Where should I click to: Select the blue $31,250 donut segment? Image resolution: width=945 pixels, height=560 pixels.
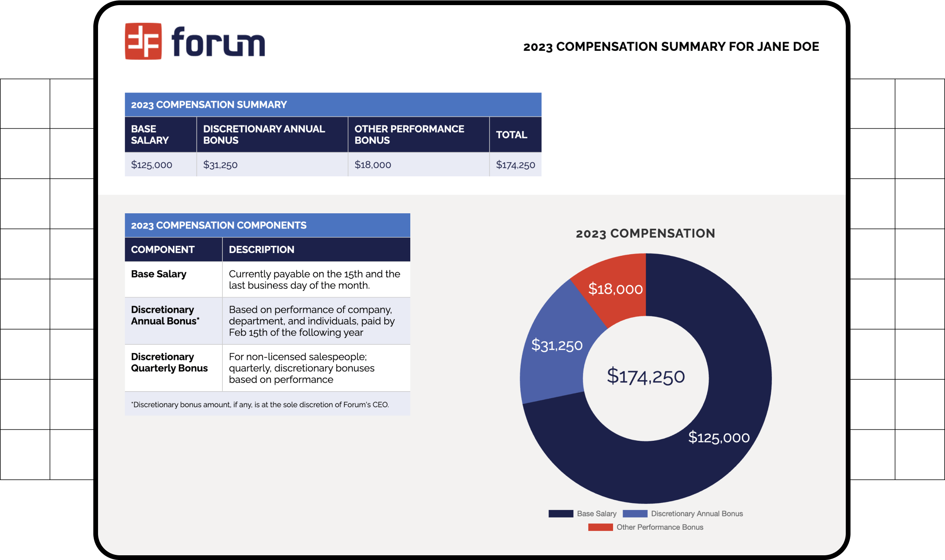point(556,345)
